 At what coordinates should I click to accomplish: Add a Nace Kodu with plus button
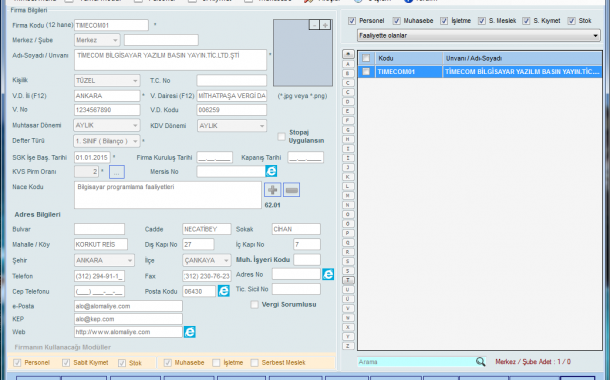tap(273, 190)
